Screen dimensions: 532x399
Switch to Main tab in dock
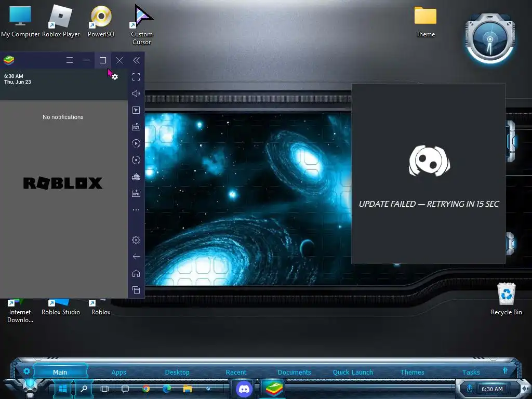60,372
